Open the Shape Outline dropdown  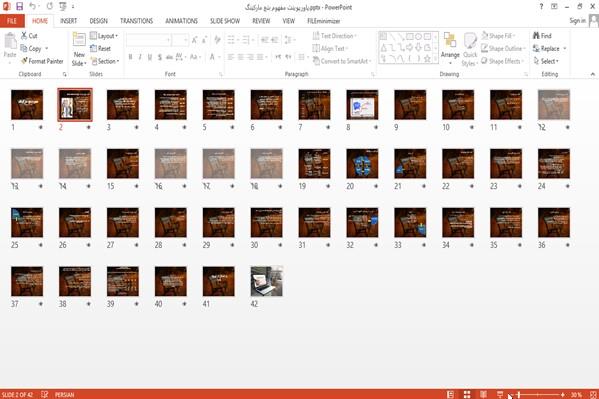503,49
